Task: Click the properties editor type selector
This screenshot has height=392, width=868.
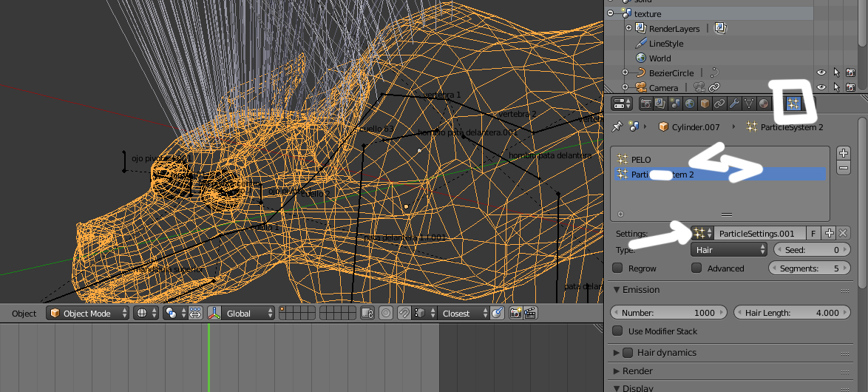Action: click(x=622, y=103)
